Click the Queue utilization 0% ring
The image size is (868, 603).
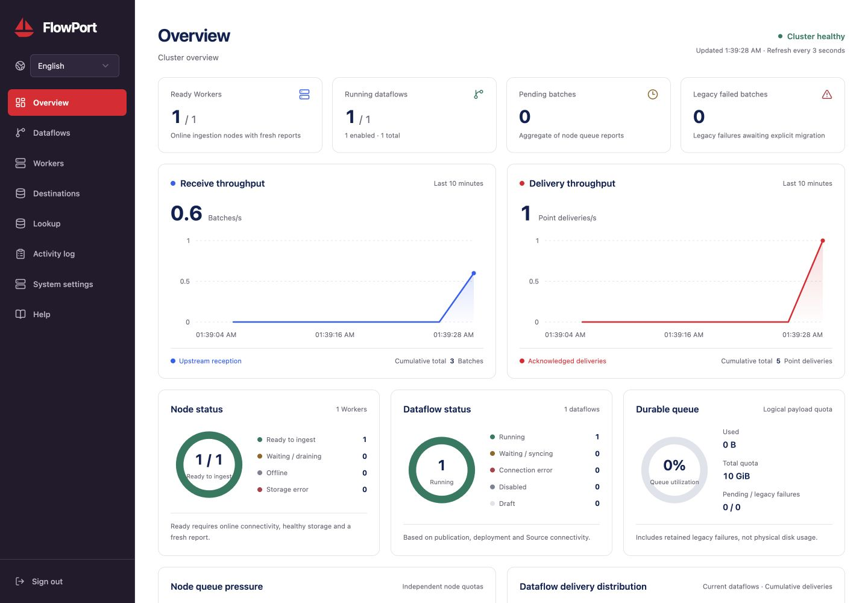[x=675, y=470]
